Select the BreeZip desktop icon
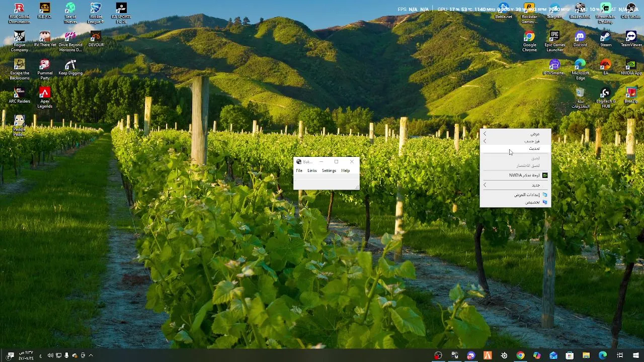 tap(631, 96)
